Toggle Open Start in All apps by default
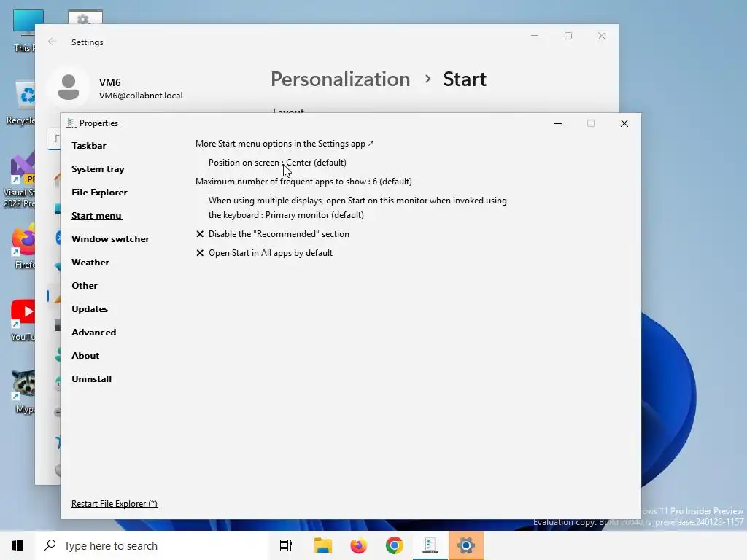 [264, 253]
